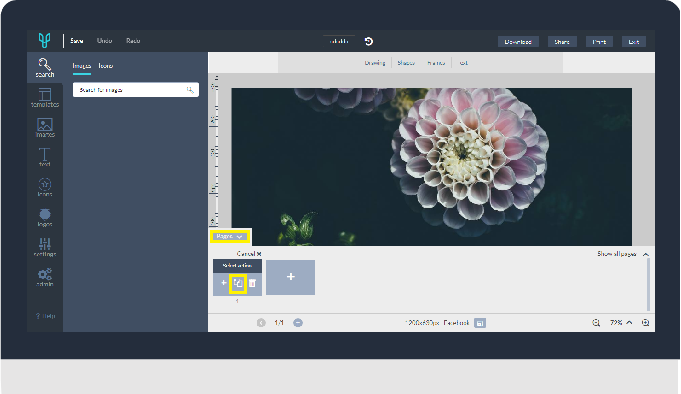Open the Frames tool tab

click(436, 63)
